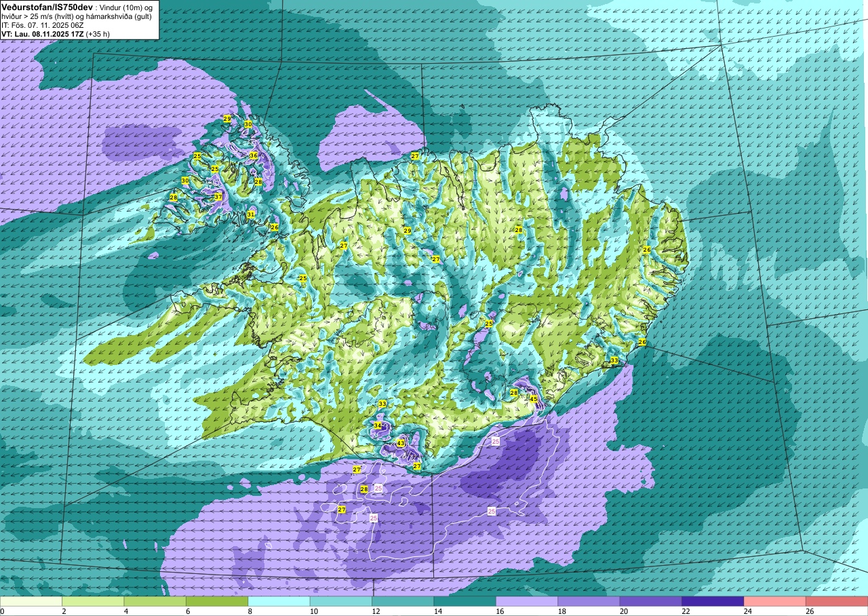Select the dark indigo 22–24 legend swatch
The height and width of the screenshot is (616, 868).
(713, 601)
